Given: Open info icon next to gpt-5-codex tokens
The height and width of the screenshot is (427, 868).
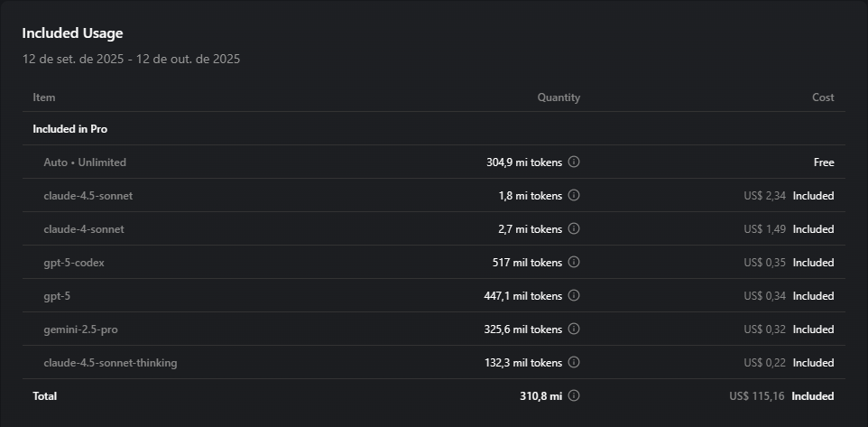Looking at the screenshot, I should click(574, 263).
